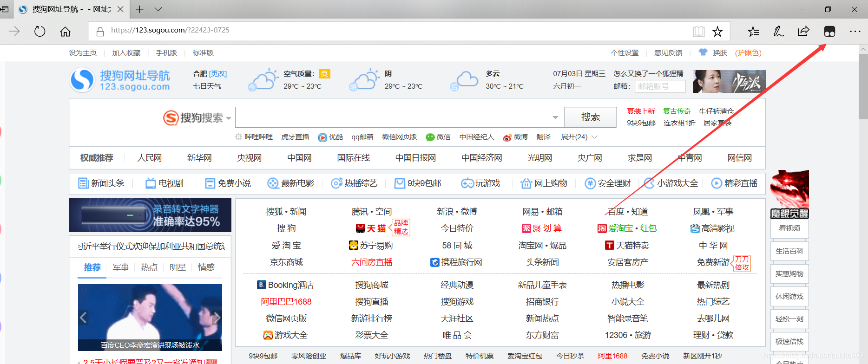Show next news slide arrow
The image size is (868, 364).
(217, 318)
